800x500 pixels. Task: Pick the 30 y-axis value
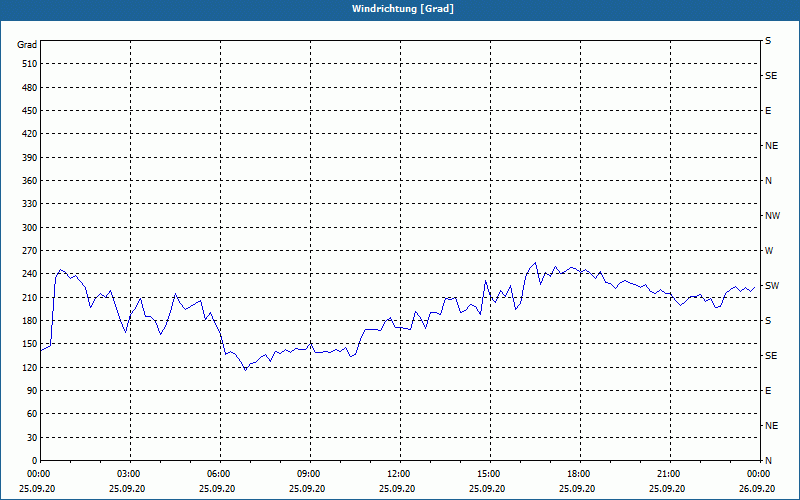pyautogui.click(x=32, y=438)
